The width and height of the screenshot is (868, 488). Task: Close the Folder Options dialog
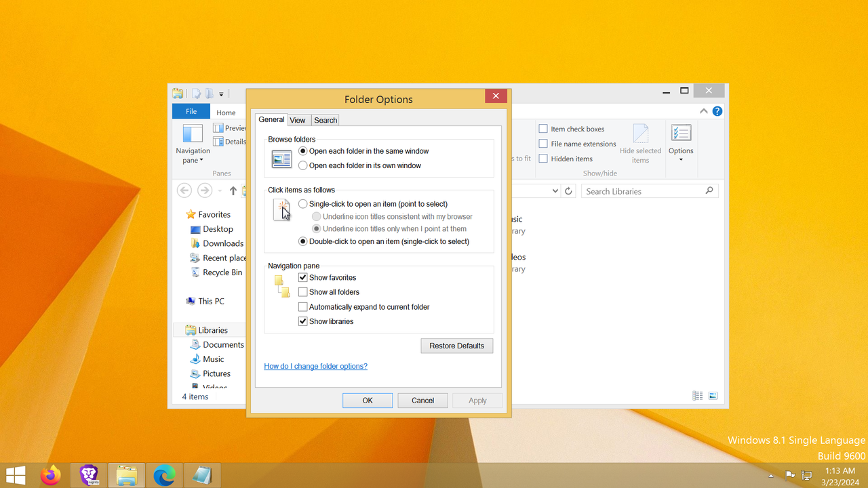[496, 96]
